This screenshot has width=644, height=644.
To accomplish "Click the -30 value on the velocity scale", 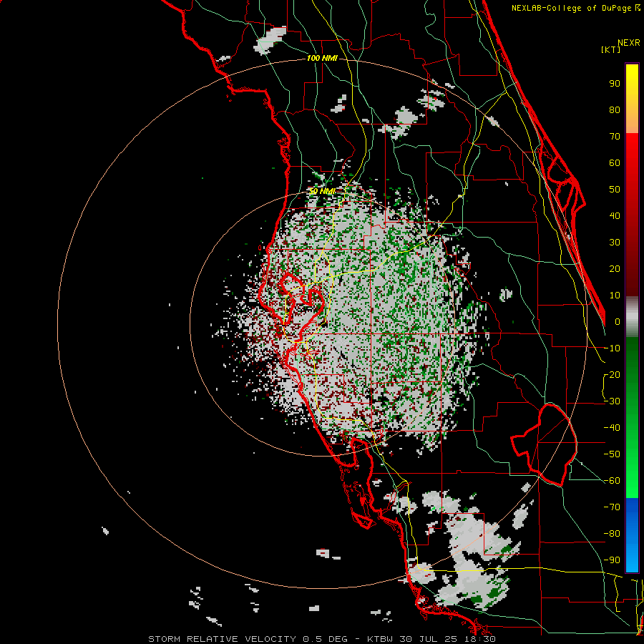I will 612,401.
